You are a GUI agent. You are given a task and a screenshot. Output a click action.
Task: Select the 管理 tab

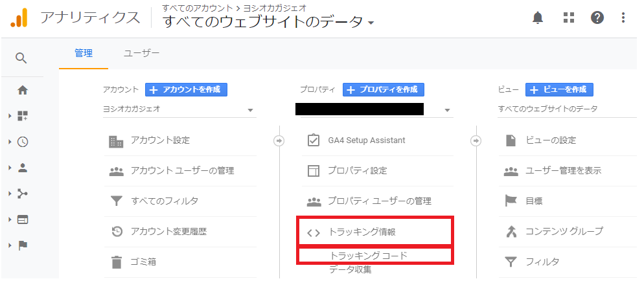pyautogui.click(x=84, y=53)
